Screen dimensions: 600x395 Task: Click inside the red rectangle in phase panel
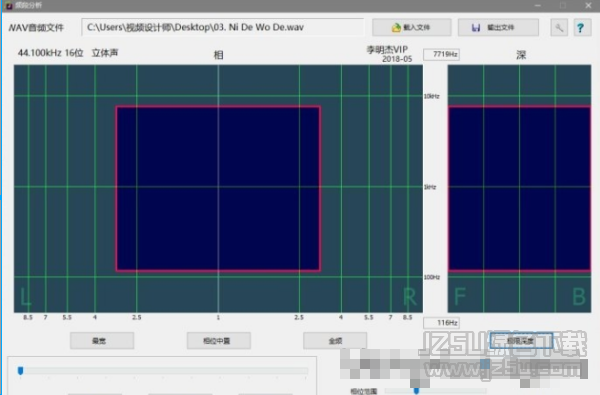[218, 189]
